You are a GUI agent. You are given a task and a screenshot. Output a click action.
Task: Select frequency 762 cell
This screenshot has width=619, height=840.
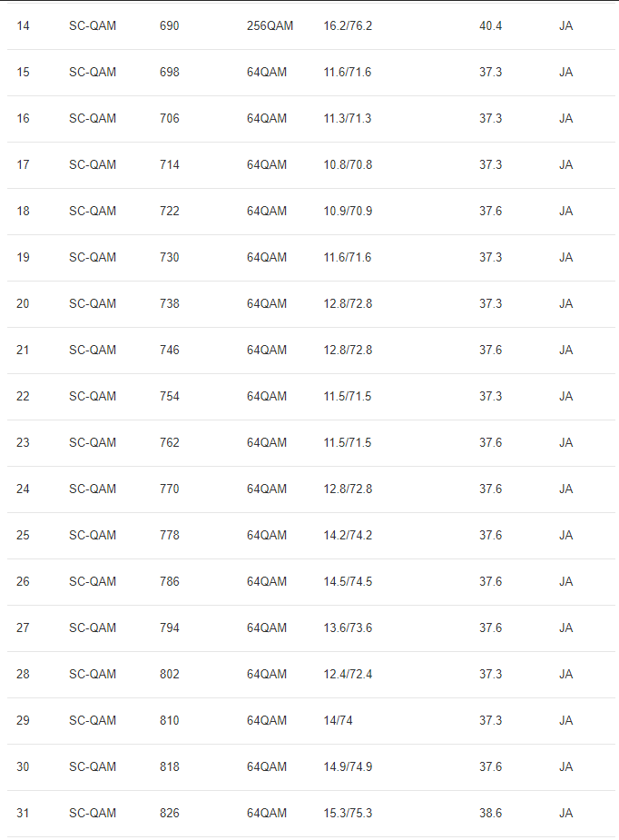[x=169, y=442]
